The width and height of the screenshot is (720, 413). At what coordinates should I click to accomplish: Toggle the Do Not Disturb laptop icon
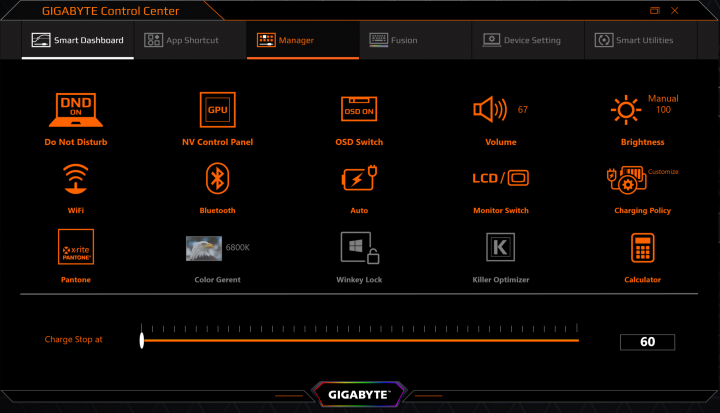pyautogui.click(x=76, y=109)
